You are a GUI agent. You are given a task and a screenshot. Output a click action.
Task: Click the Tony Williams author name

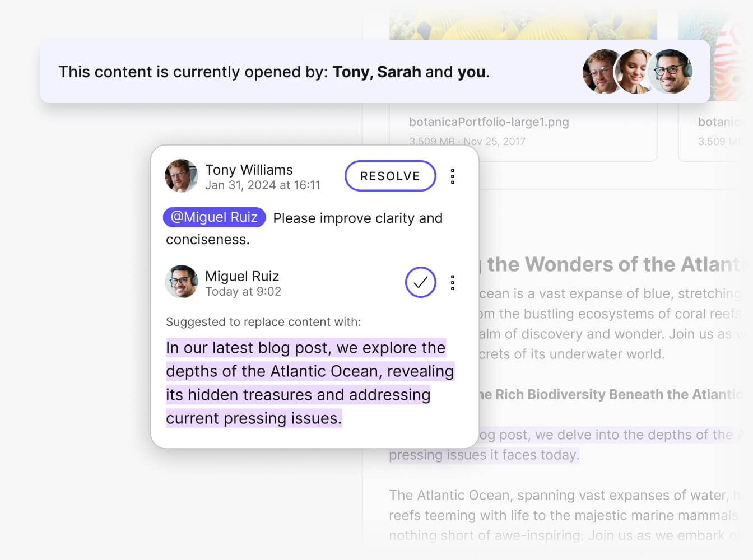pyautogui.click(x=249, y=170)
